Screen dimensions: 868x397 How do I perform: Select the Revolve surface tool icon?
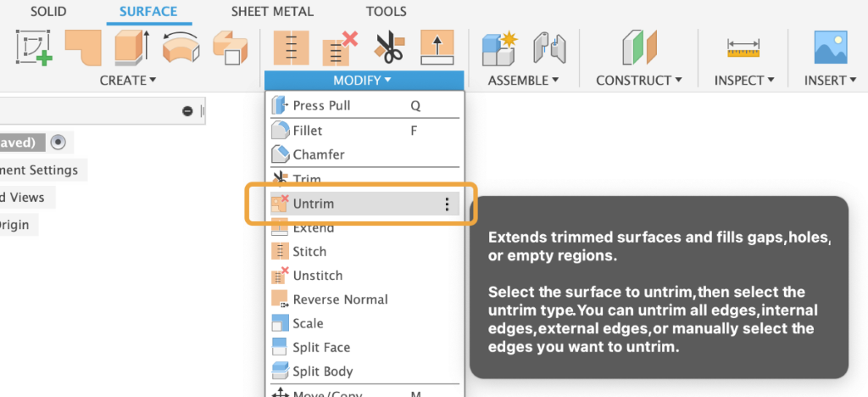[x=180, y=48]
